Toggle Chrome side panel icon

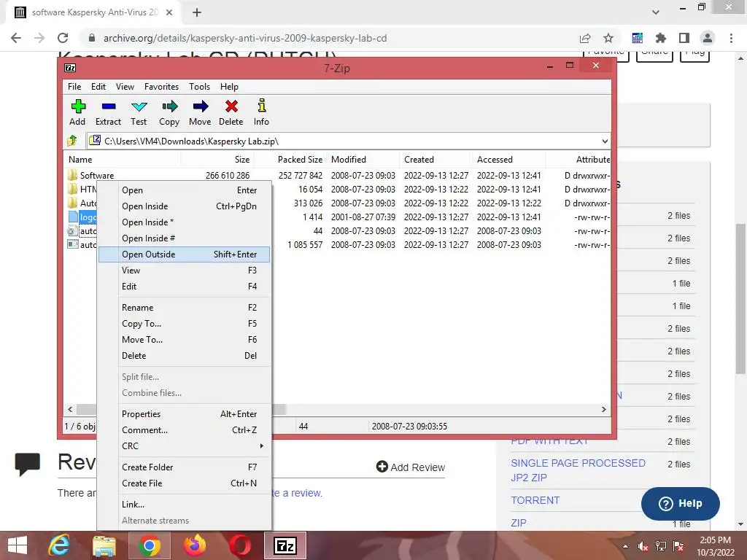tap(684, 38)
